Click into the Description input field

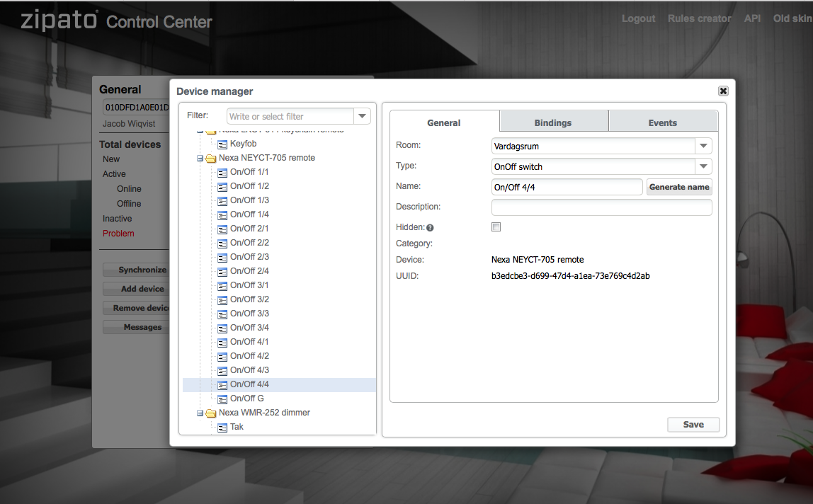601,207
